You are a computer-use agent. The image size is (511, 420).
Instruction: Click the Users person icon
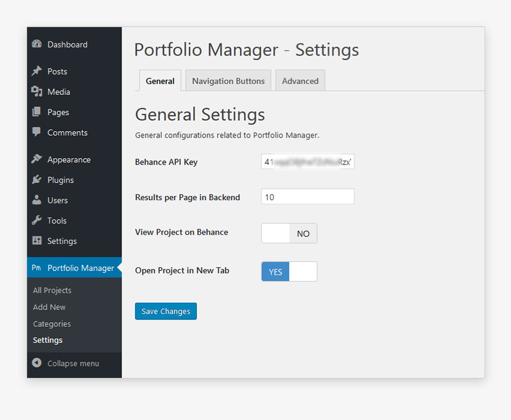pos(37,200)
